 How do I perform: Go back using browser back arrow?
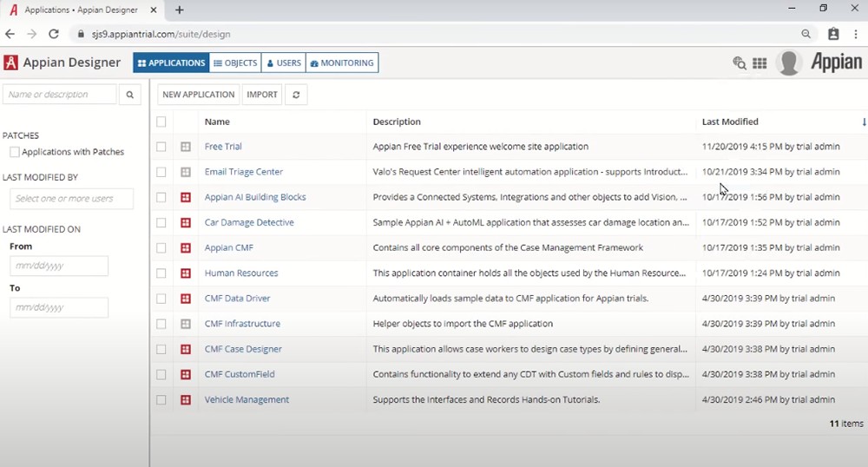tap(10, 34)
